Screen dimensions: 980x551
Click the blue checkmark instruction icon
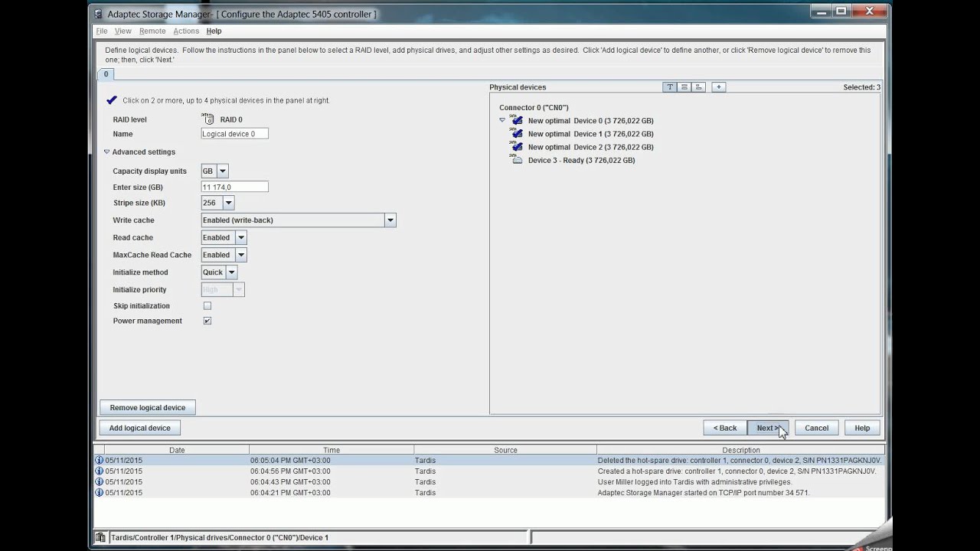click(112, 100)
